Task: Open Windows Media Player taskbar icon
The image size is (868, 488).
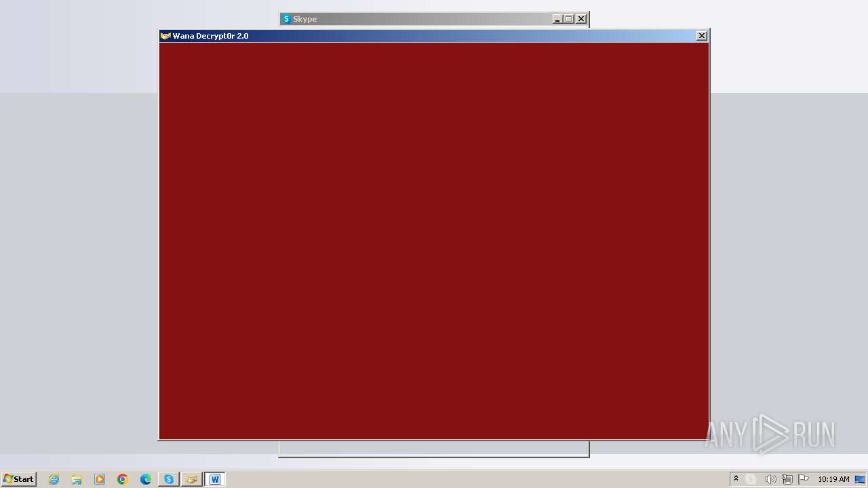Action: (100, 479)
